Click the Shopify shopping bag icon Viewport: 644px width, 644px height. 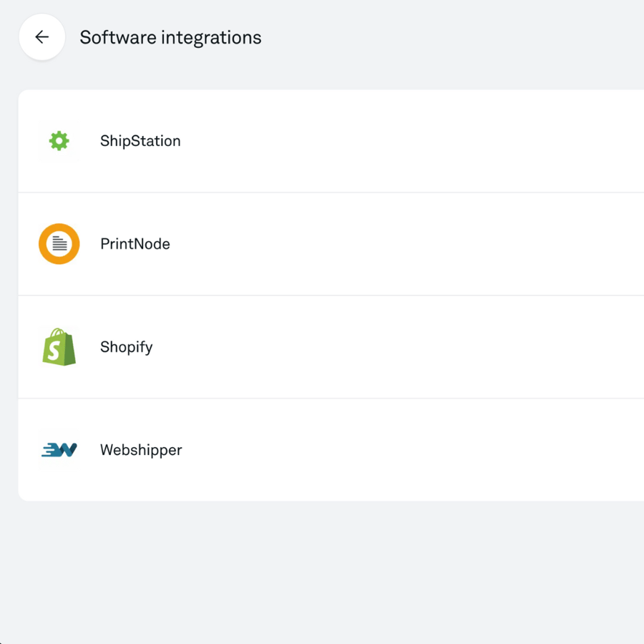[59, 346]
